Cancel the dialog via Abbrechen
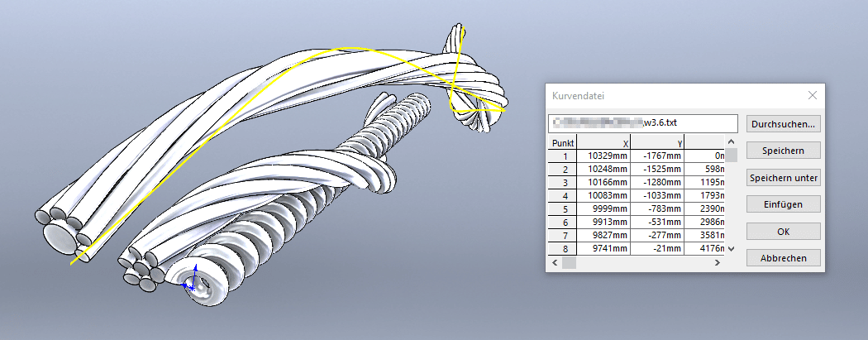Viewport: 868px width, 340px height. click(783, 258)
